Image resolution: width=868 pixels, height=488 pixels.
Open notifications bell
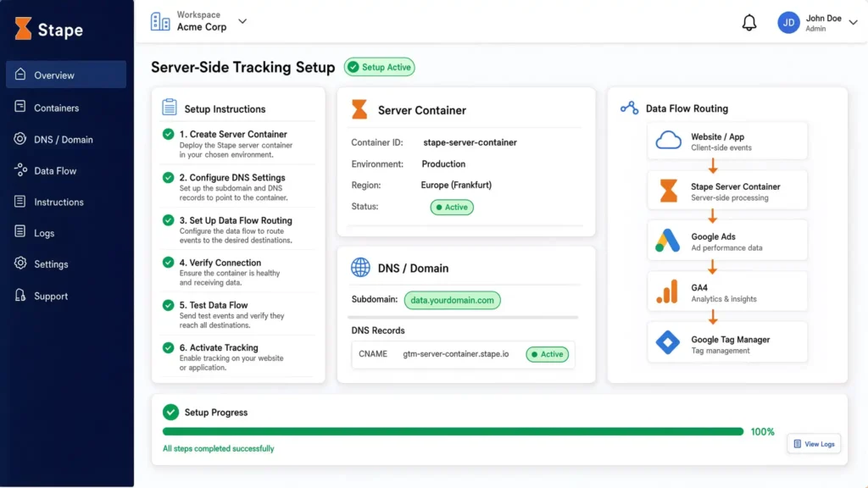(749, 23)
